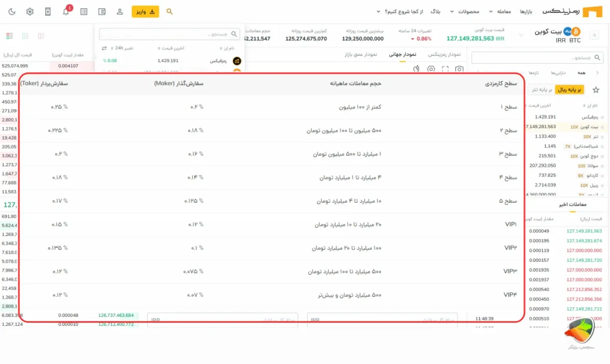Click the yellow magnifier search icon

pyautogui.click(x=170, y=11)
